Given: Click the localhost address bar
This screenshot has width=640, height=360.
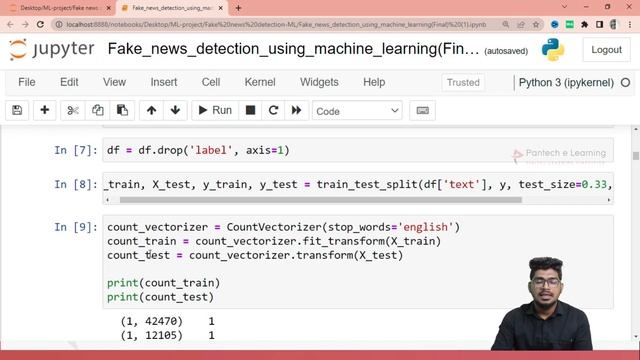Looking at the screenshot, I should click(x=276, y=24).
